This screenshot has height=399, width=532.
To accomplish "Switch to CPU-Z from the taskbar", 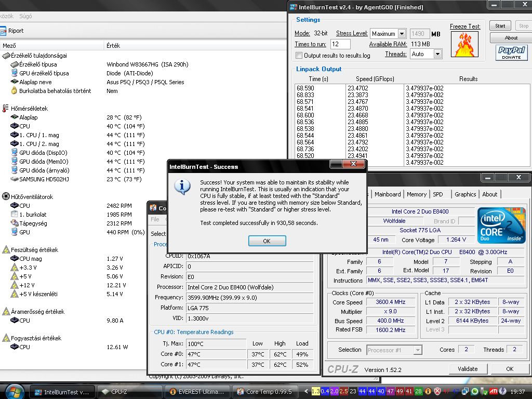I will (x=129, y=392).
